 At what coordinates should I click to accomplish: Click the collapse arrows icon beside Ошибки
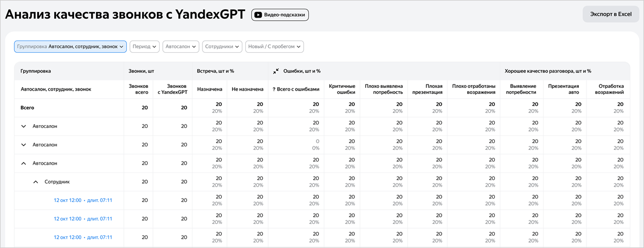pyautogui.click(x=276, y=71)
